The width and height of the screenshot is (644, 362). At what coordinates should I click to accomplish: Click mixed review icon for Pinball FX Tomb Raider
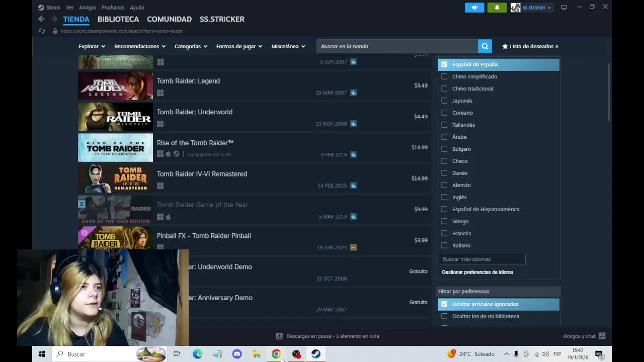[353, 247]
